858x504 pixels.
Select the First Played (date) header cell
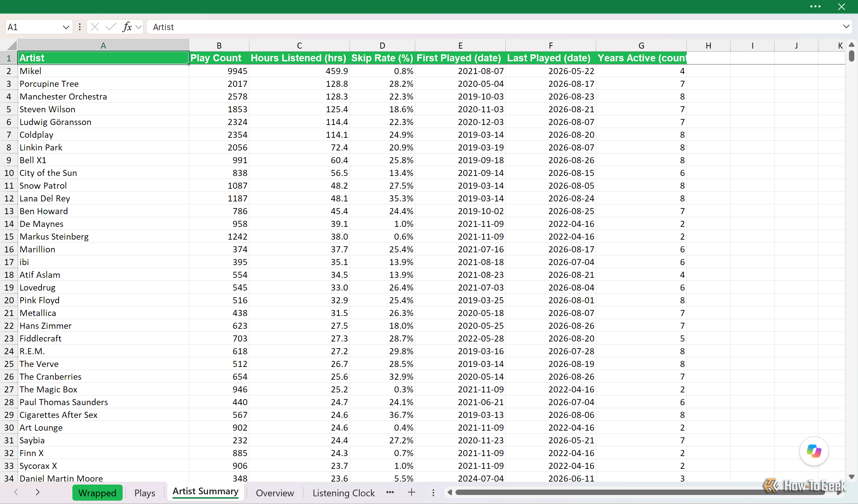click(x=460, y=58)
